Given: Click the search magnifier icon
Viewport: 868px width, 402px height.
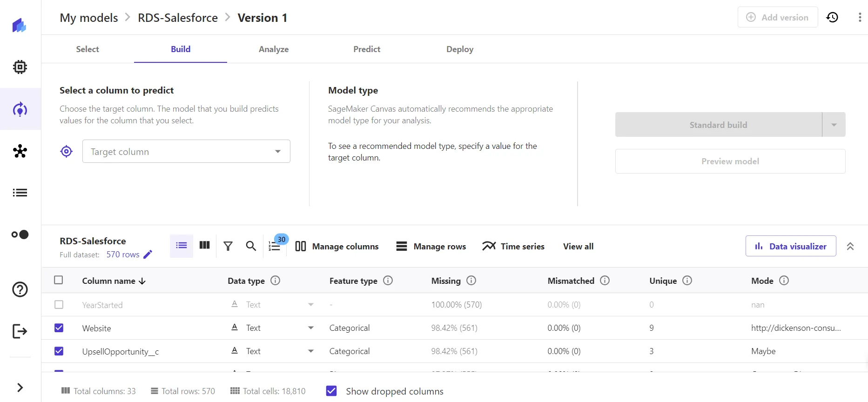Looking at the screenshot, I should 251,246.
